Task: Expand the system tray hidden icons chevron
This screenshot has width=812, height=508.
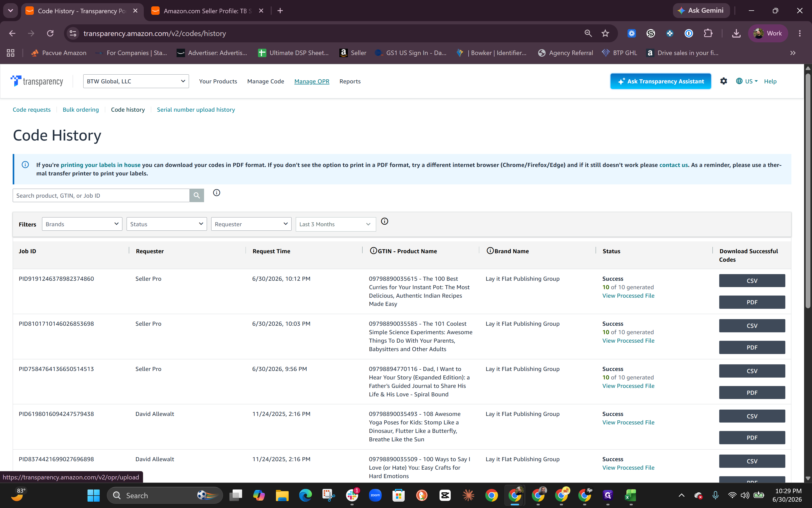Action: click(681, 495)
